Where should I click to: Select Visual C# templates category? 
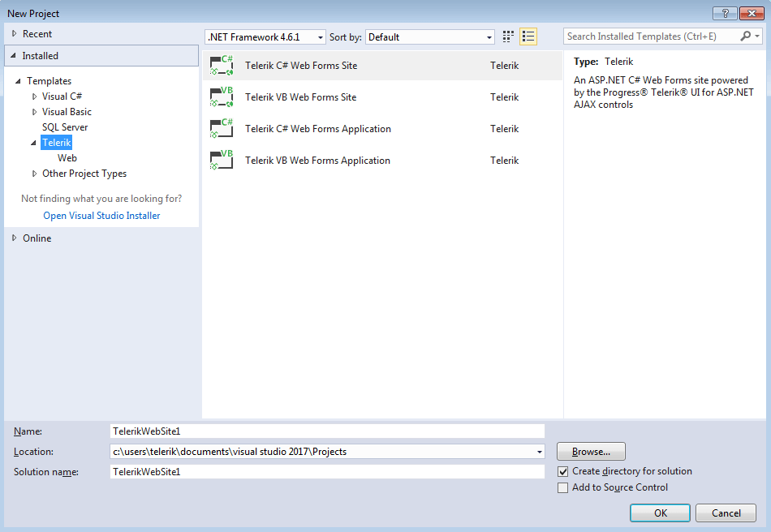coord(62,97)
